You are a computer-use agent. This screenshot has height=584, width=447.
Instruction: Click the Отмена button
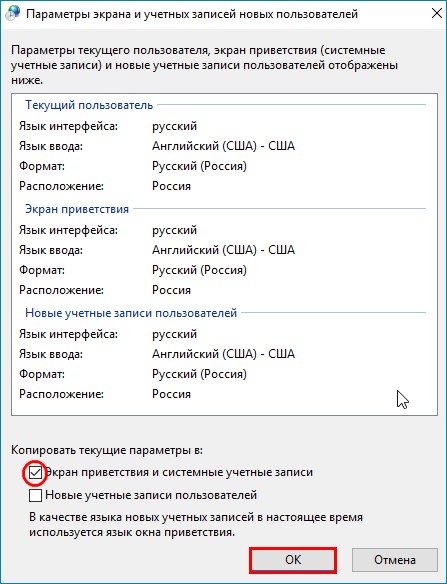tap(394, 560)
